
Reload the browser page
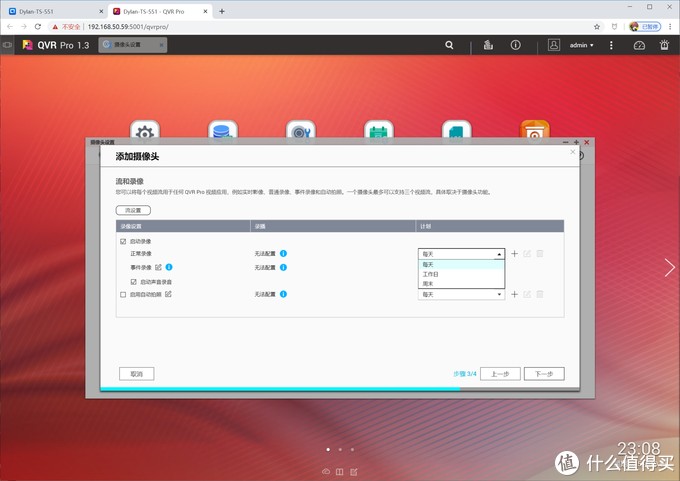point(38,27)
